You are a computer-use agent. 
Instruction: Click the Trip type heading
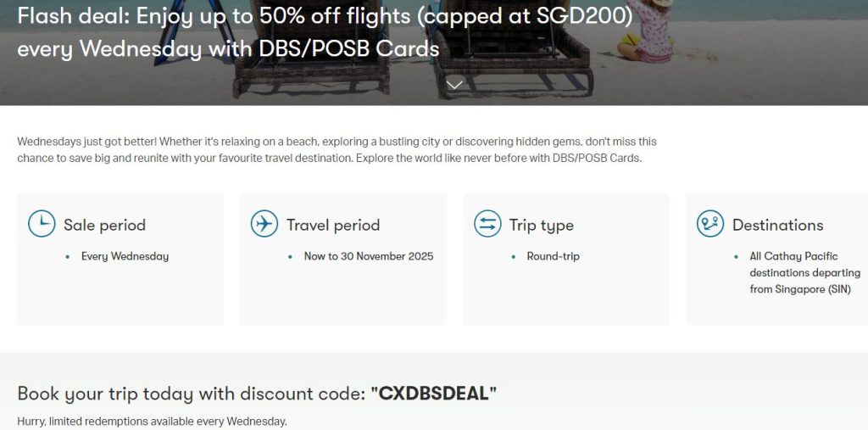tap(541, 225)
